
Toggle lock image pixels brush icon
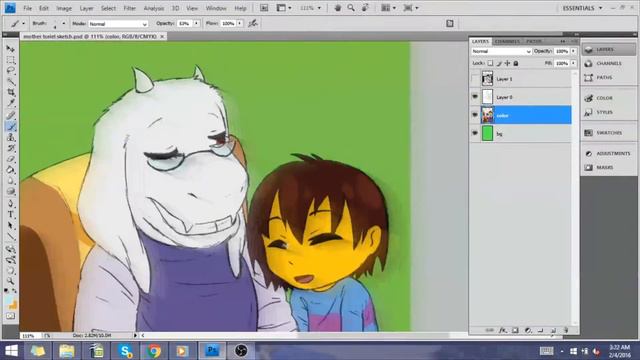(499, 63)
